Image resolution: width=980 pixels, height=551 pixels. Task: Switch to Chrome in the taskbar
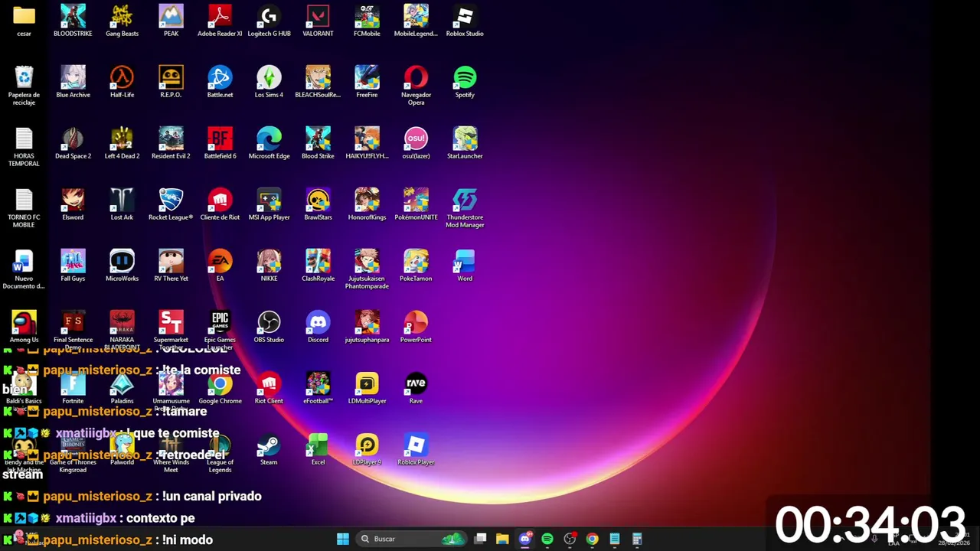coord(592,539)
